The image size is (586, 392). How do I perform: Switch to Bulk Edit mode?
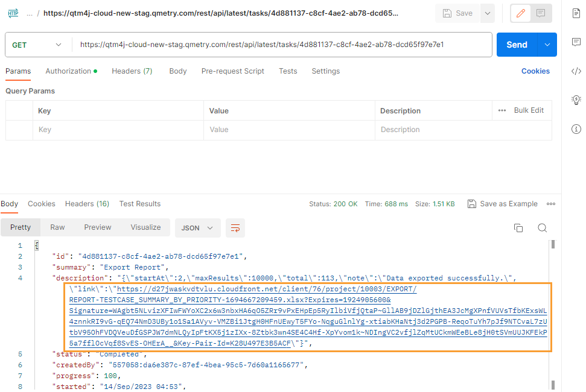pyautogui.click(x=529, y=110)
